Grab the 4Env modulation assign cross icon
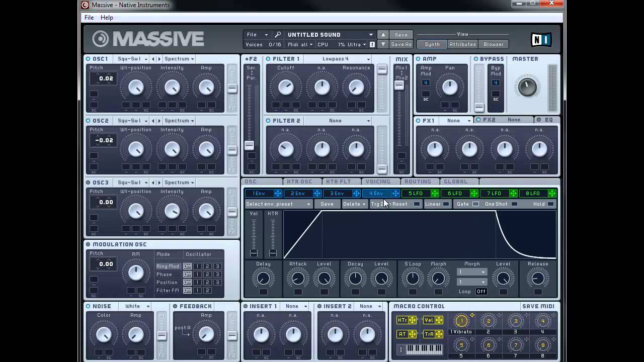The width and height of the screenshot is (644, 362). pyautogui.click(x=395, y=194)
